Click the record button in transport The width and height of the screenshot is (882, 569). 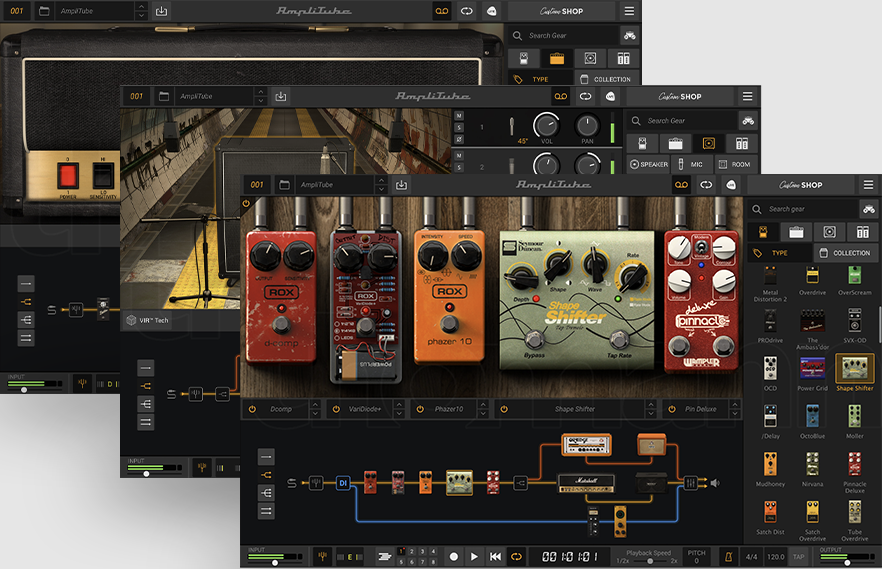tap(453, 557)
